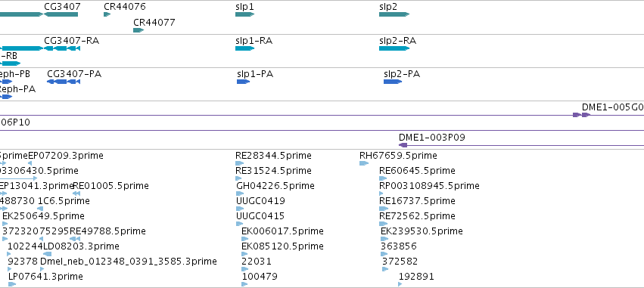
Task: Click the slp2 gene glyph
Action: (x=394, y=14)
